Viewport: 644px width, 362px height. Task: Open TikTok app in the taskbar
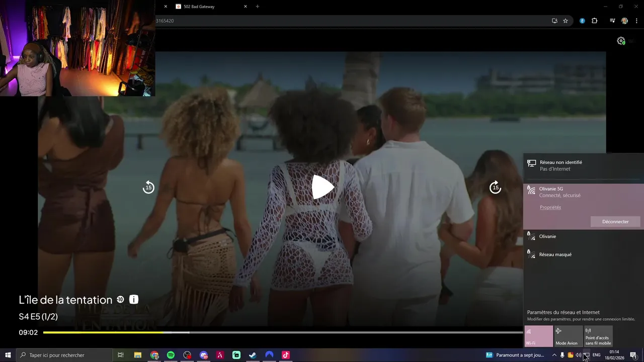[286, 355]
